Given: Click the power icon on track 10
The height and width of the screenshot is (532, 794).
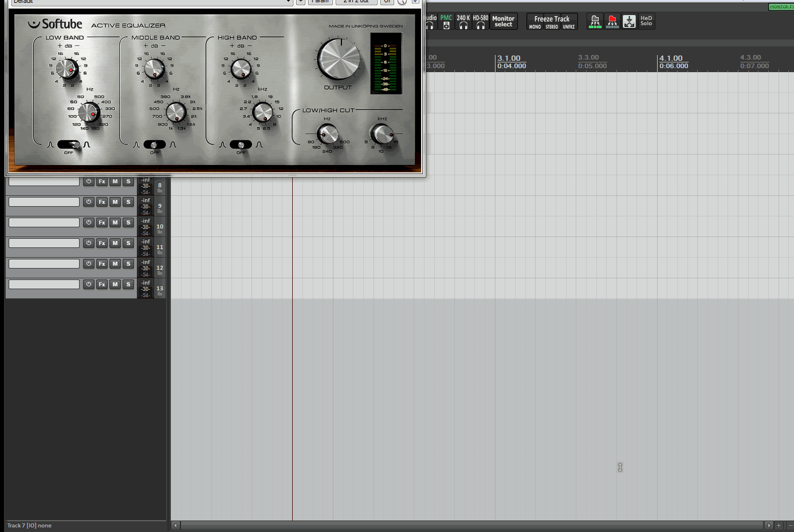Looking at the screenshot, I should point(89,223).
